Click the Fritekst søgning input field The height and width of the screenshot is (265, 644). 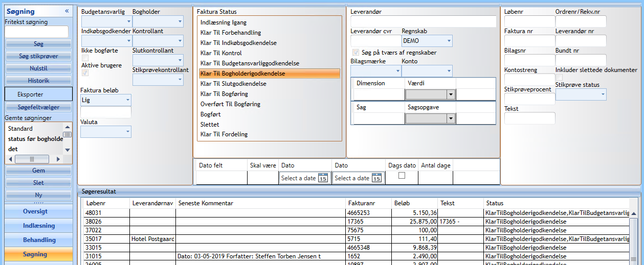click(x=36, y=32)
